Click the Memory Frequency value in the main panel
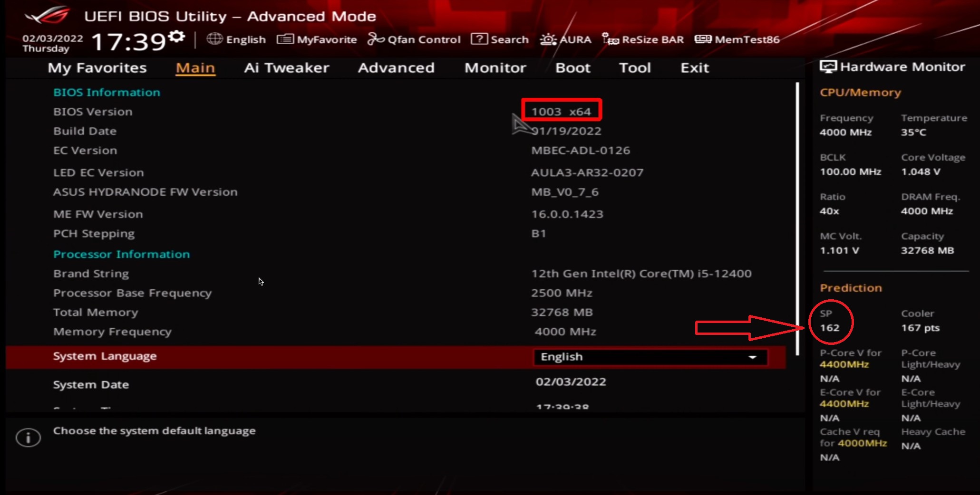 tap(565, 332)
